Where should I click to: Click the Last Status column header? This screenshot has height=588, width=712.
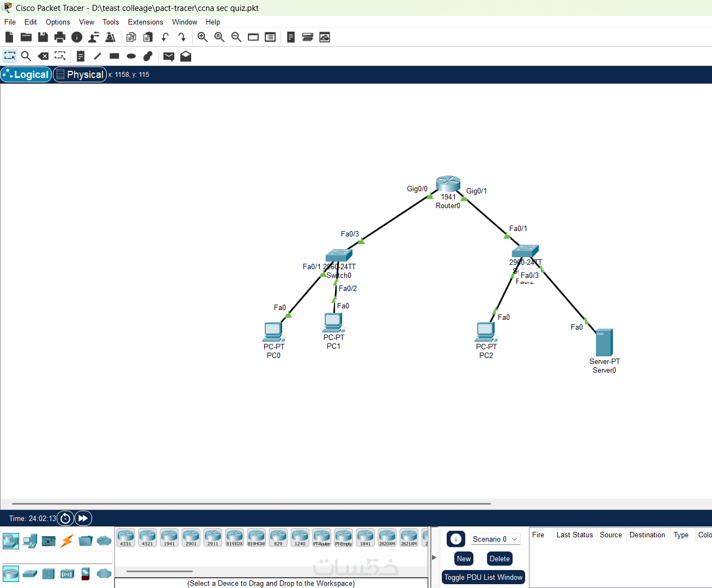click(575, 535)
